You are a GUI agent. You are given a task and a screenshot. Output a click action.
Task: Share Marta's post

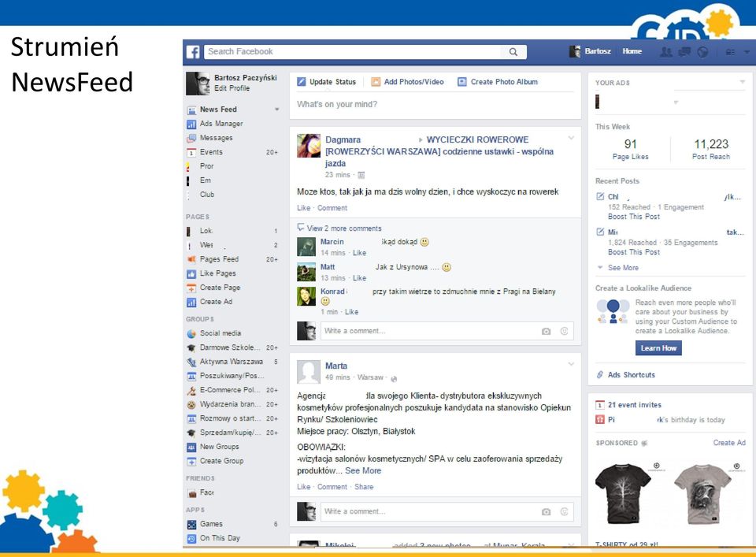coord(364,487)
